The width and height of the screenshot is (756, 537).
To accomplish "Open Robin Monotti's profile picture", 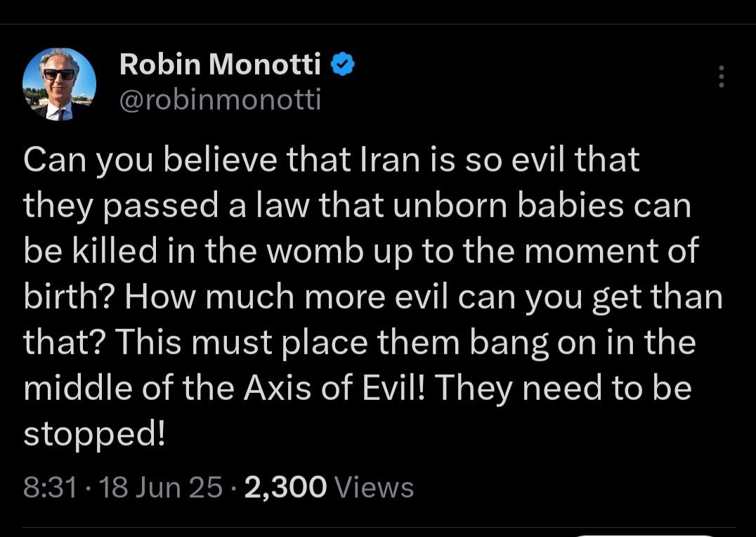I will [59, 85].
